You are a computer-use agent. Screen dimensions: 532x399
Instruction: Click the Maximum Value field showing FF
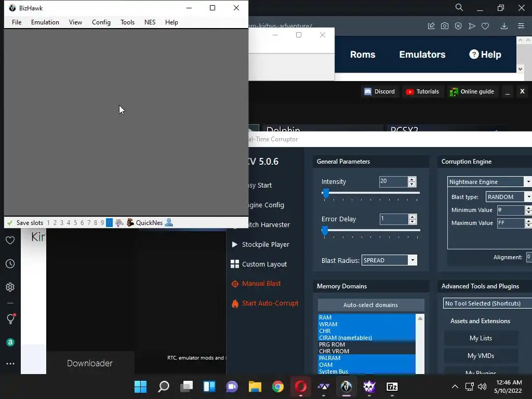tap(511, 223)
